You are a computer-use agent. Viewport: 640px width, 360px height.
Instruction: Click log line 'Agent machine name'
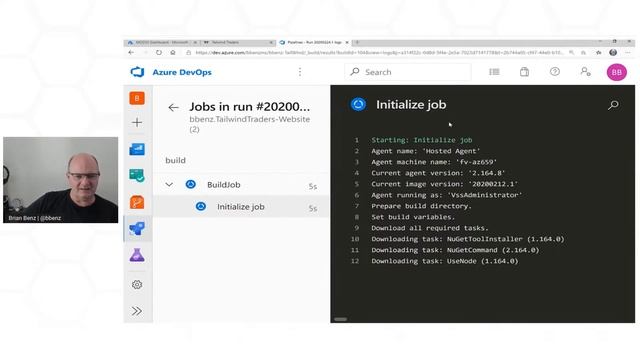pos(434,162)
